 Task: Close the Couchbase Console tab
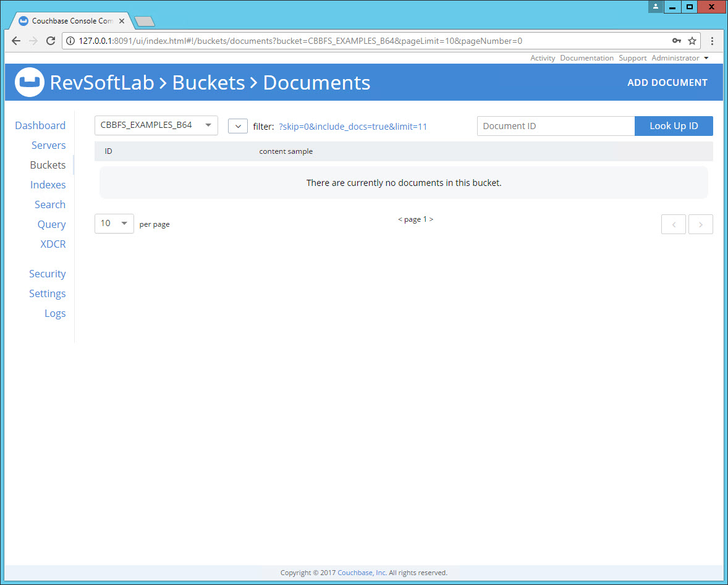(x=122, y=21)
